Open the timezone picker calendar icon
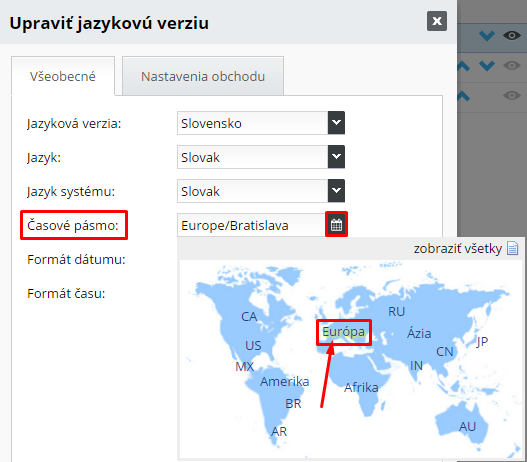 coord(336,224)
